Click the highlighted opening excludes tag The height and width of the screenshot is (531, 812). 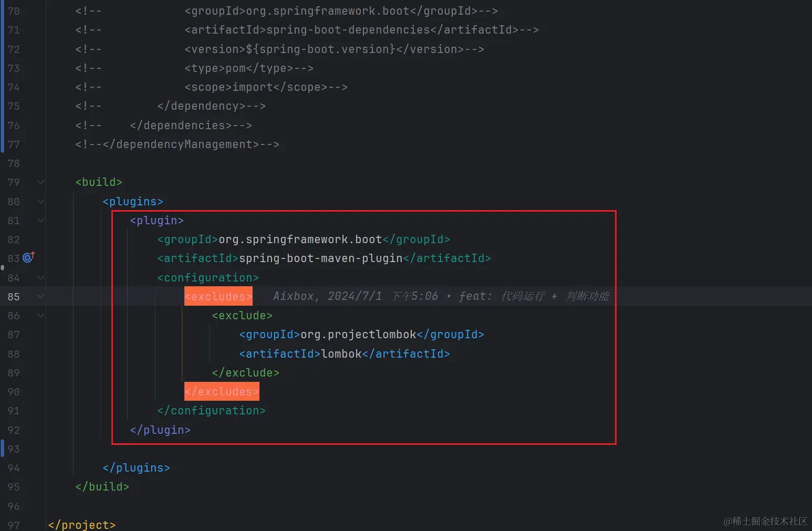click(x=218, y=296)
